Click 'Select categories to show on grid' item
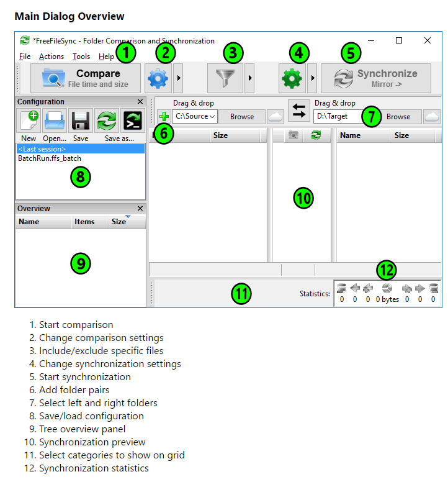The height and width of the screenshot is (482, 448). tap(112, 455)
